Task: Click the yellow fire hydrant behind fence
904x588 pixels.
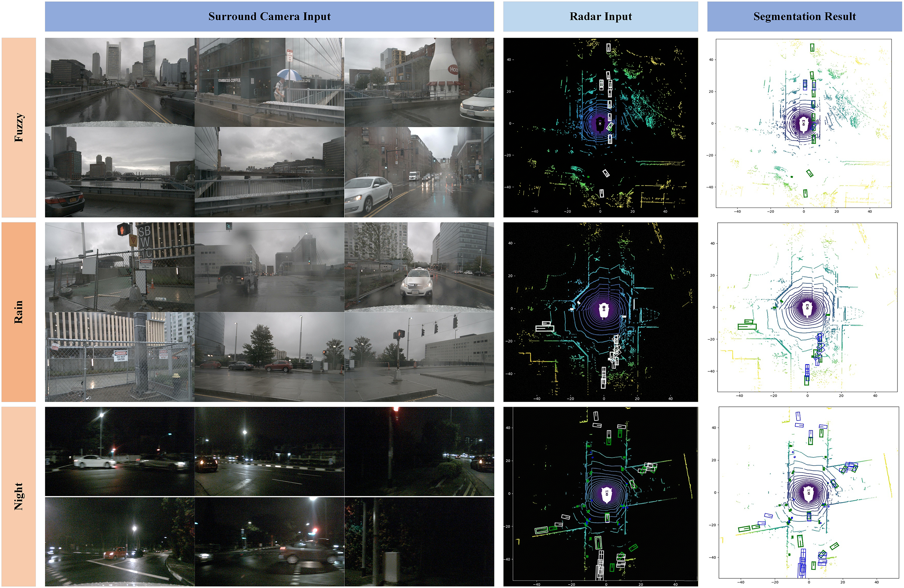Action: (175, 377)
